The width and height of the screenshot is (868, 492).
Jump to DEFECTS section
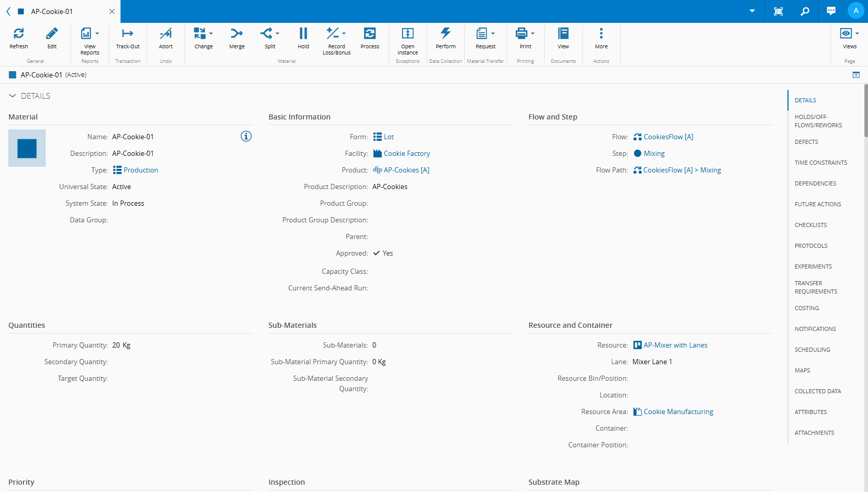click(x=806, y=142)
